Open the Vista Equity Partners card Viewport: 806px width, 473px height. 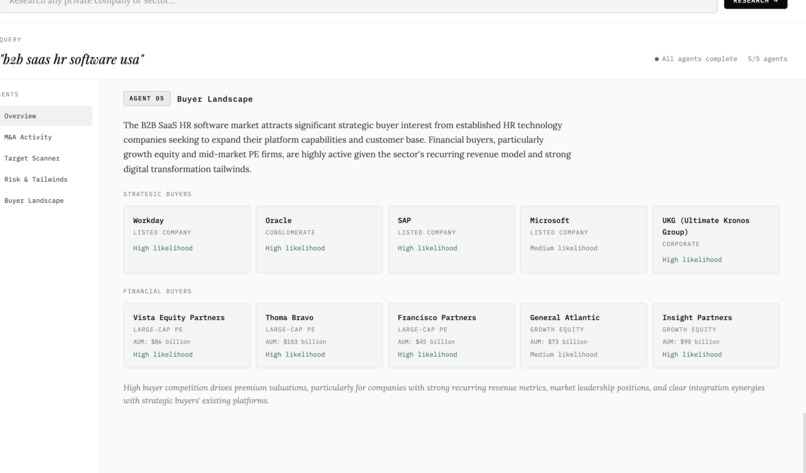pyautogui.click(x=187, y=335)
